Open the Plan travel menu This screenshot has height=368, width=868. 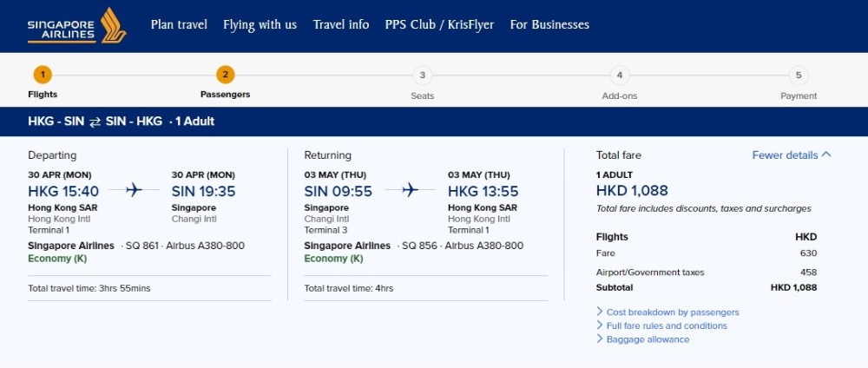(179, 24)
